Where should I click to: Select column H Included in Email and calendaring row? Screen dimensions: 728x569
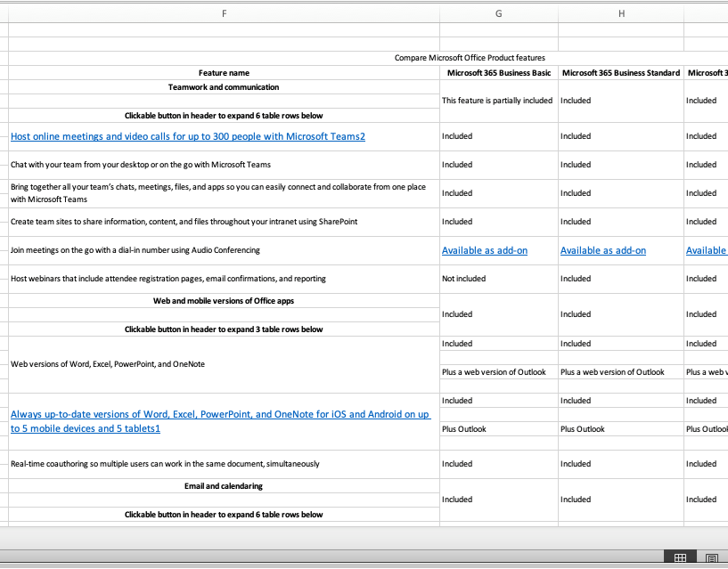tap(621, 500)
